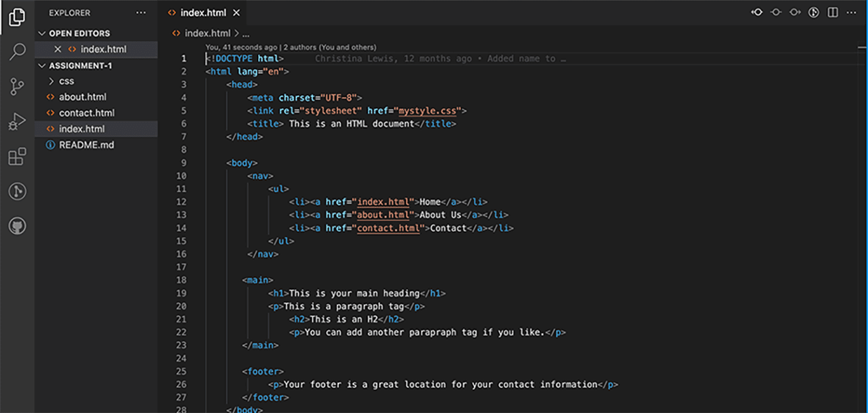Open about.html from the file tree
Viewport: 868px width, 413px height.
coord(83,97)
